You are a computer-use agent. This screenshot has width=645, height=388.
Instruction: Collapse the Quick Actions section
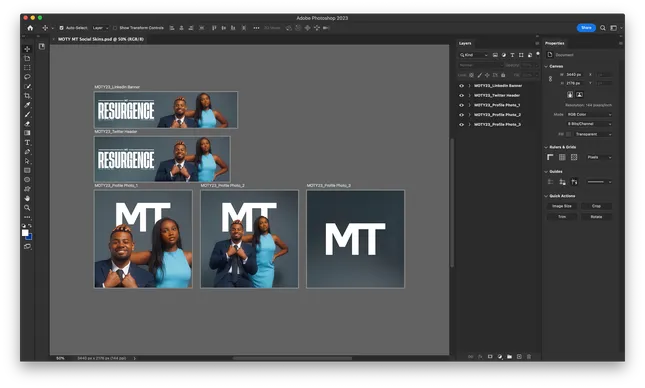[546, 196]
